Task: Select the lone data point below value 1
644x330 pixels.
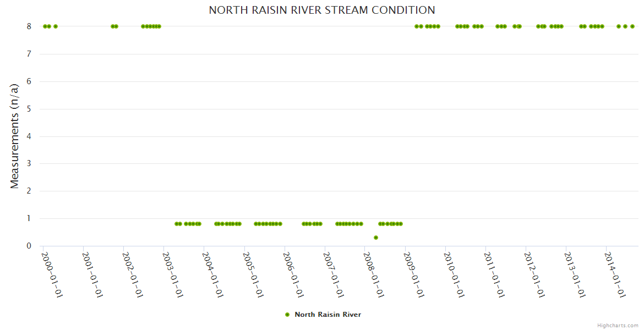Action: coord(376,238)
